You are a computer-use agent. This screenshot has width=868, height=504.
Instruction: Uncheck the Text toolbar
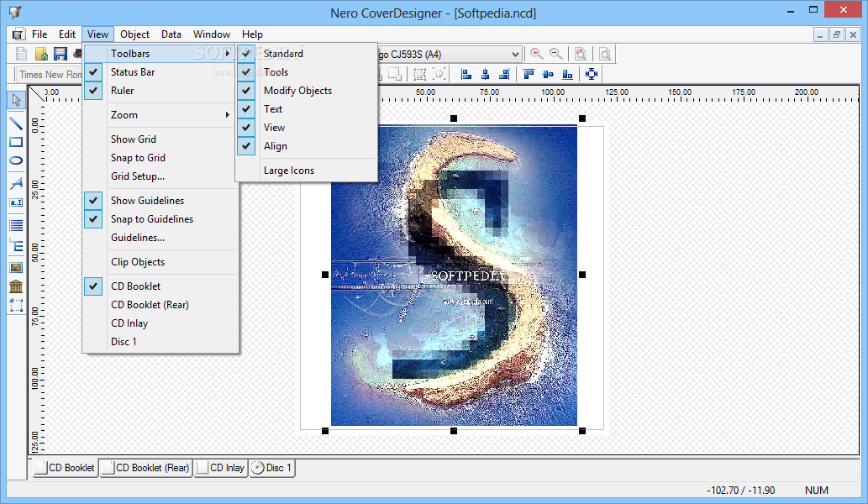(307, 109)
